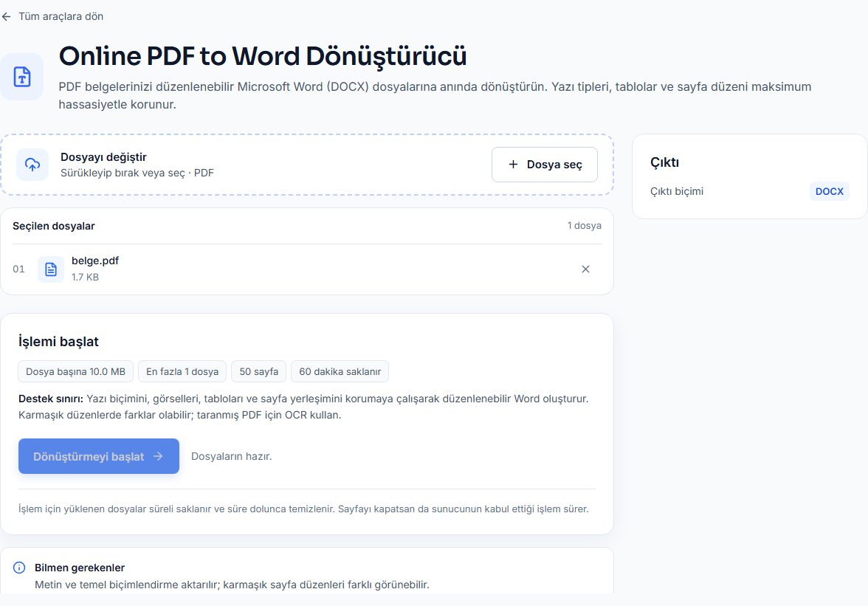Click the cloud upload icon
This screenshot has width=868, height=606.
[x=32, y=165]
